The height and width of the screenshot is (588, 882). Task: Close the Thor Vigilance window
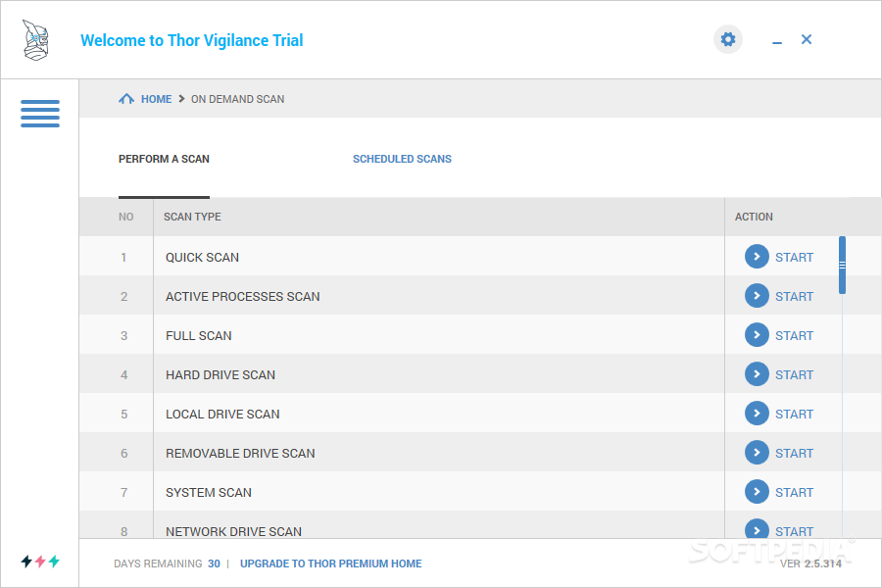(807, 39)
